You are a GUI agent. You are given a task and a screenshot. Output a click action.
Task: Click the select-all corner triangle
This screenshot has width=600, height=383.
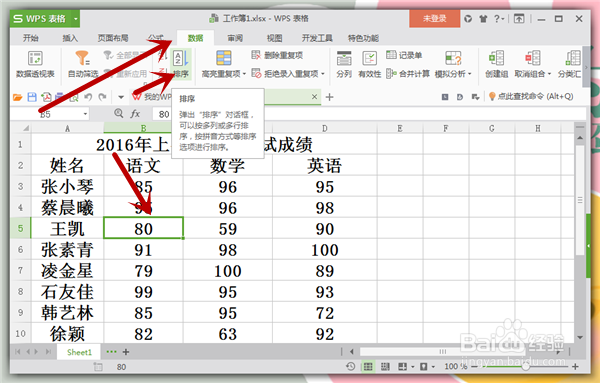[25, 128]
